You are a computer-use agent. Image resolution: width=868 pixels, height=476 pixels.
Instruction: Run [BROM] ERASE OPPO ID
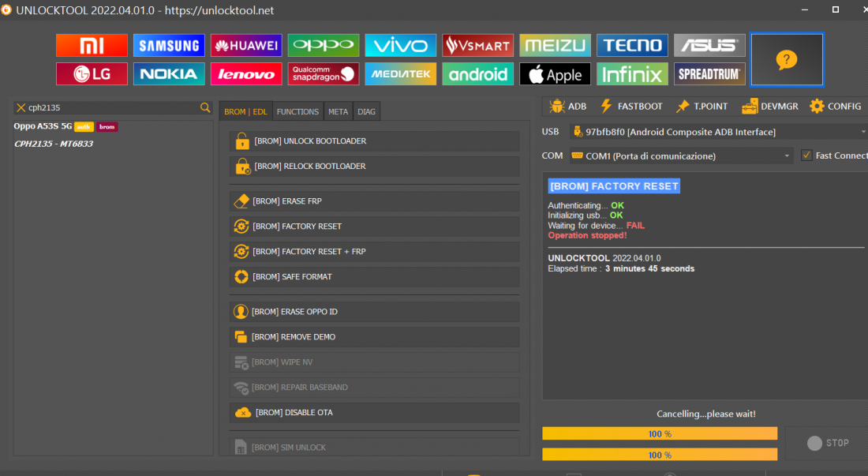[374, 312]
